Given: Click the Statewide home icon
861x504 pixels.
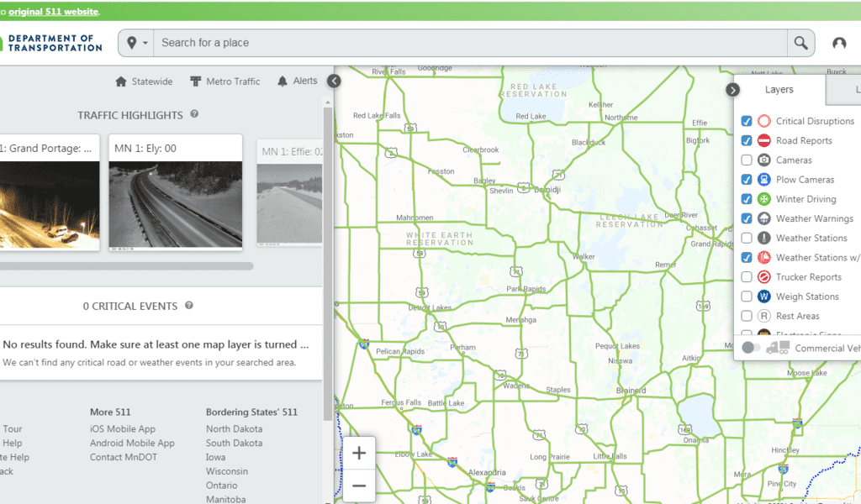Looking at the screenshot, I should click(x=121, y=81).
